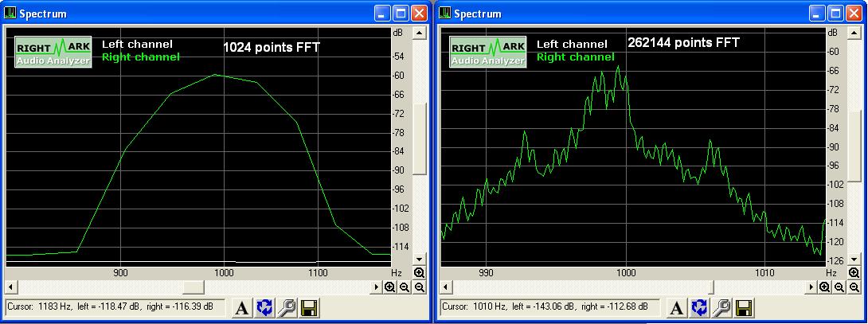This screenshot has height=324, width=868.
Task: Click the 1100 Hz axis label in left window
Action: (x=319, y=273)
